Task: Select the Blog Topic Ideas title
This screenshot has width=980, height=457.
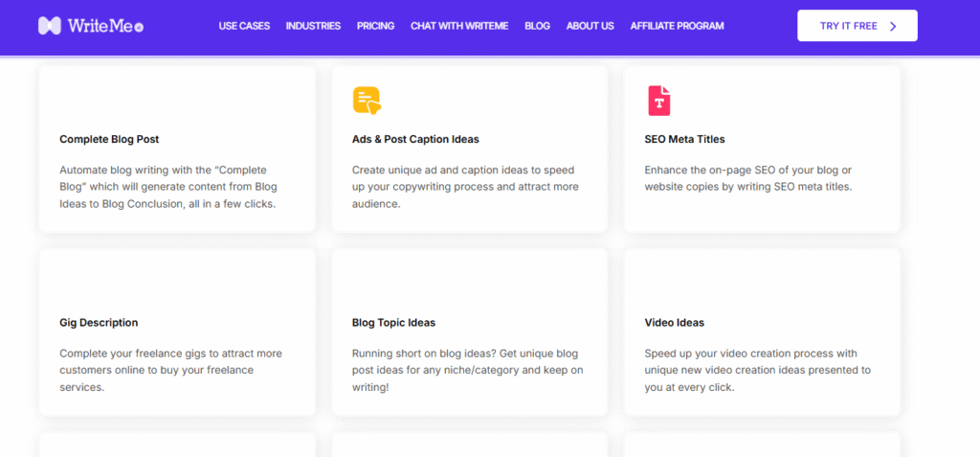Action: click(393, 323)
